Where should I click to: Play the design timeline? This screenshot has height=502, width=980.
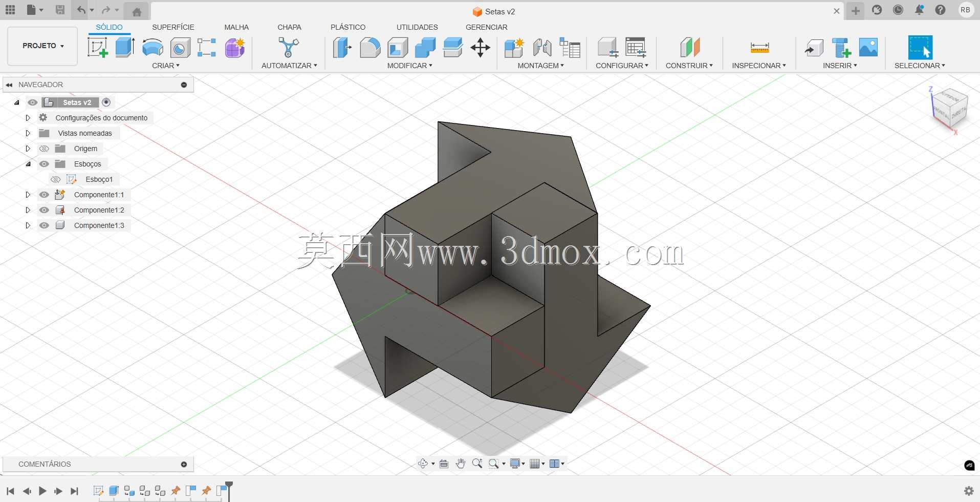42,491
